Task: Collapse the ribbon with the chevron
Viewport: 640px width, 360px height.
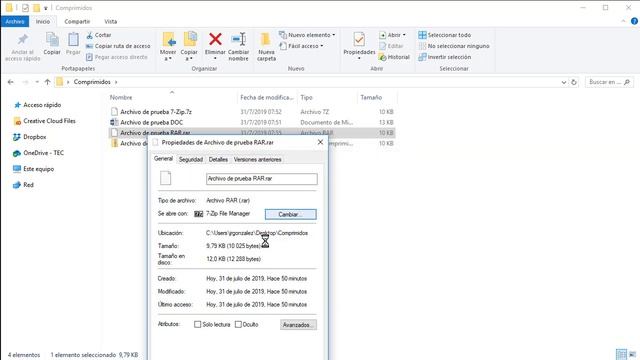Action: tap(623, 21)
